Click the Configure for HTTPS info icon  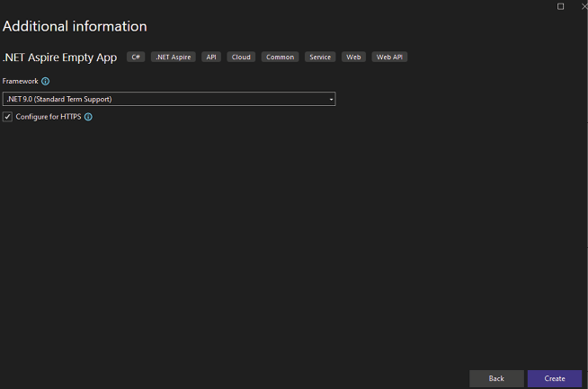[88, 117]
